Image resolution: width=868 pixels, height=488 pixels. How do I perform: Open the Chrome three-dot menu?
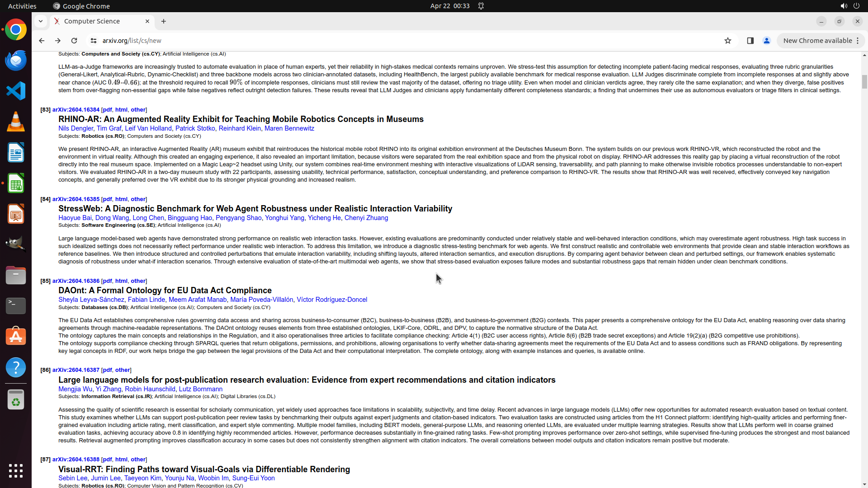(858, 41)
